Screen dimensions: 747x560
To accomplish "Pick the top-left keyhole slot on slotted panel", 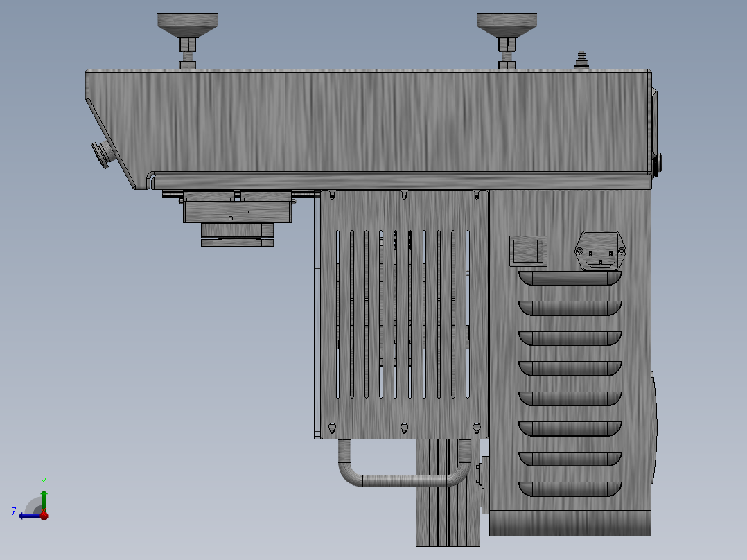I will click(x=332, y=195).
